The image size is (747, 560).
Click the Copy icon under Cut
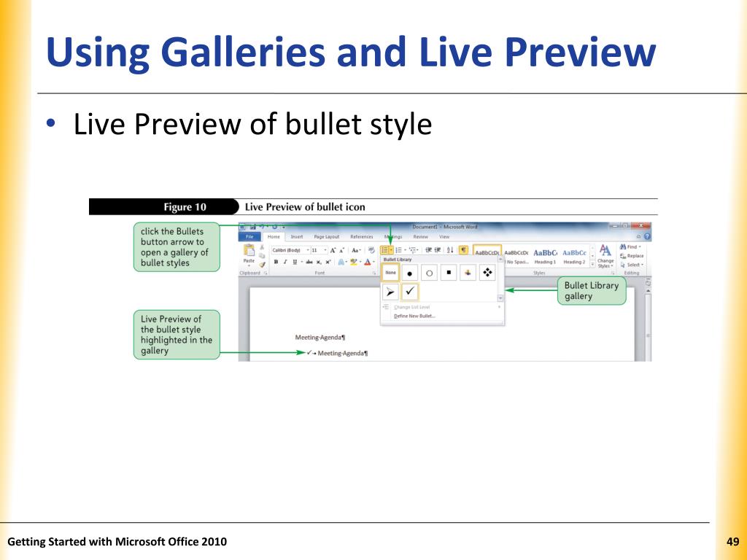click(262, 256)
